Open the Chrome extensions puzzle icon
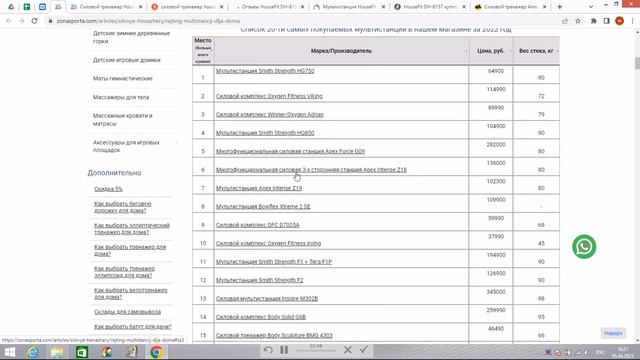The image size is (640, 360). click(x=593, y=21)
